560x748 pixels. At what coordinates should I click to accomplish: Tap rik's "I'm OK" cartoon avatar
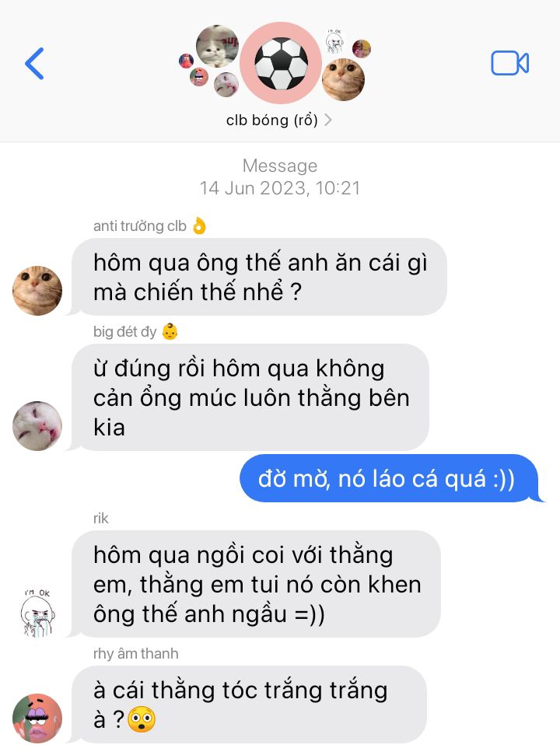click(x=37, y=613)
